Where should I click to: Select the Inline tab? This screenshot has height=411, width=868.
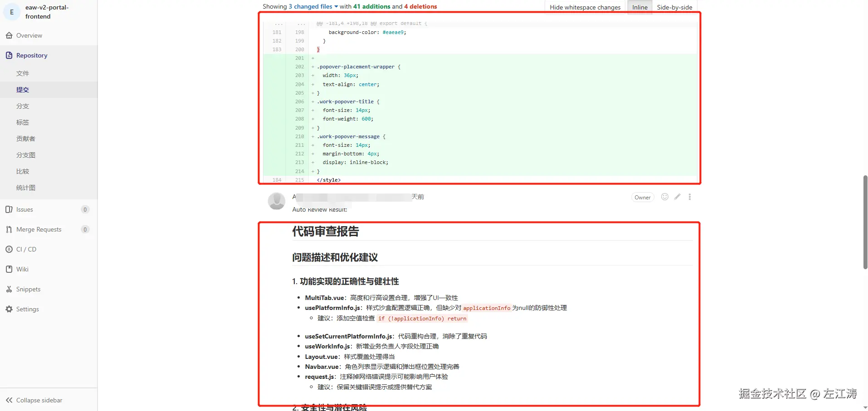point(639,7)
